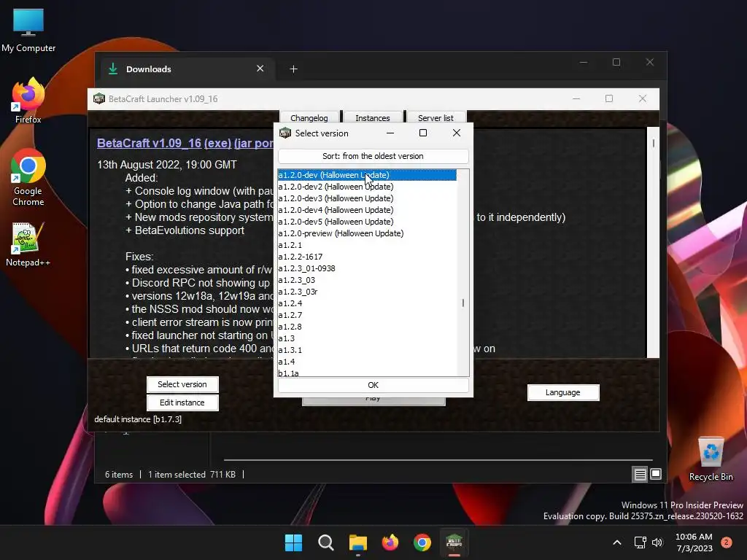Open the clock showing 10:06 AM
Screen dimensions: 747x560
694,542
